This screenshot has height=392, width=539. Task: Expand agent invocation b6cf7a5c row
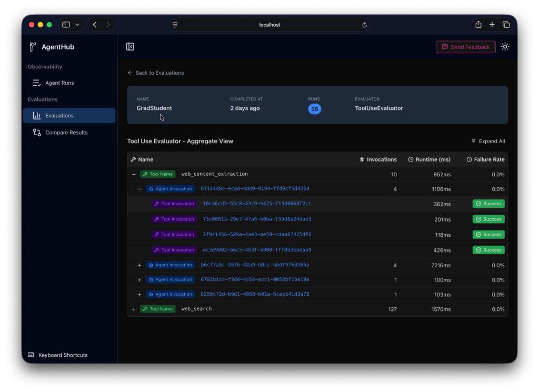coord(139,265)
